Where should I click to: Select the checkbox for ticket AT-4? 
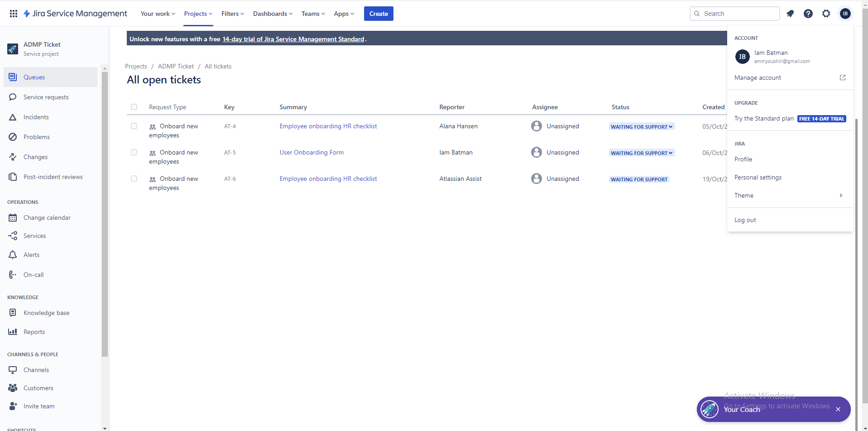134,126
